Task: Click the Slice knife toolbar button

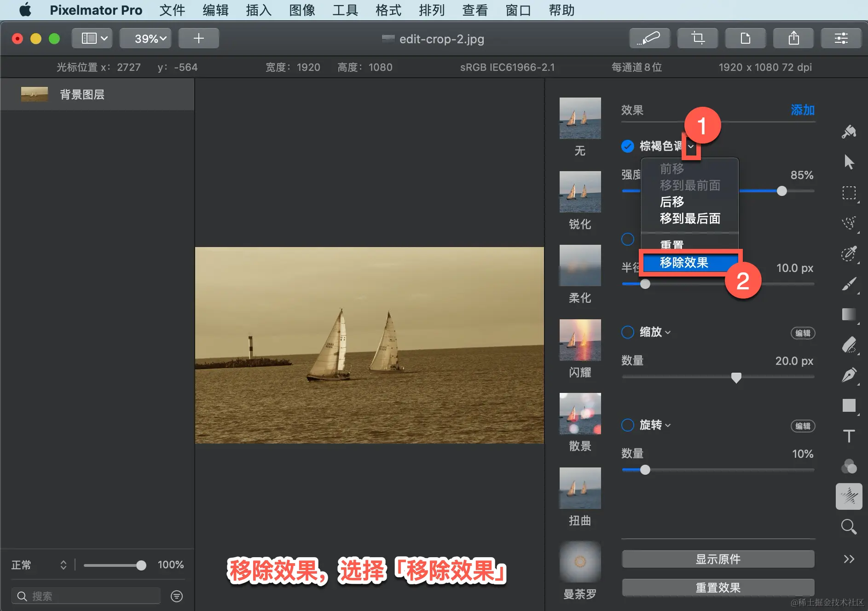Action: [x=649, y=38]
